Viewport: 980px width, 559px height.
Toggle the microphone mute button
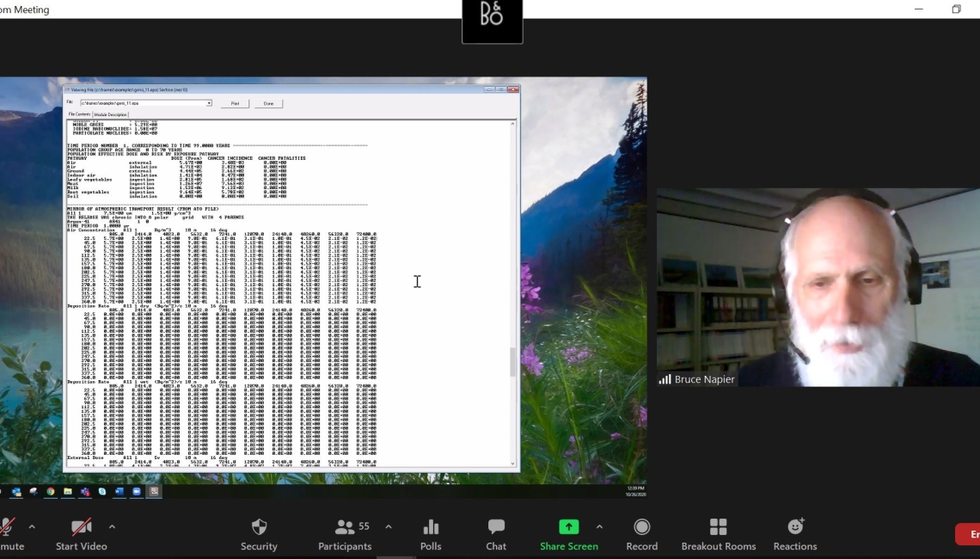pos(7,527)
